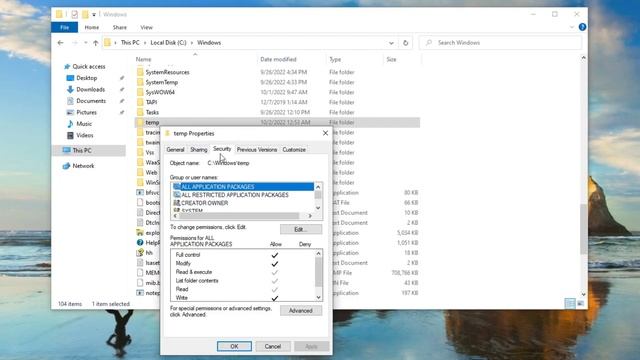This screenshot has height=360, width=640.
Task: Select the SystemResources folder
Action: [167, 72]
